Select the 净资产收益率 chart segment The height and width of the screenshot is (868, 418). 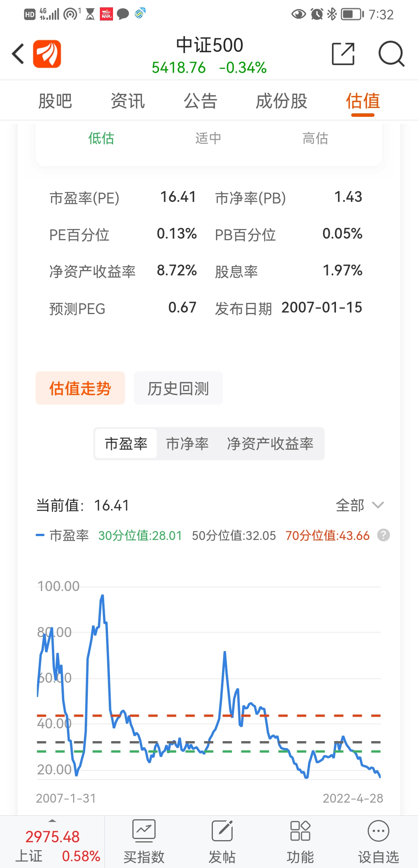tap(270, 444)
